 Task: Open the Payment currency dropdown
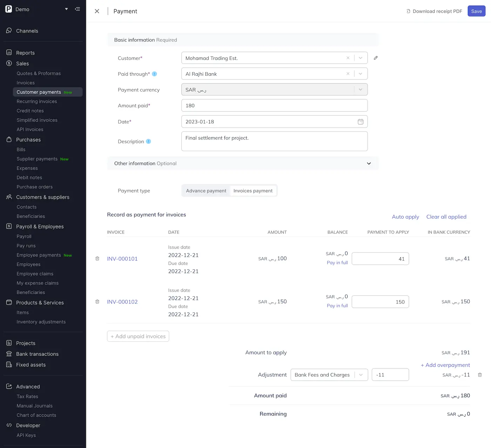click(360, 89)
